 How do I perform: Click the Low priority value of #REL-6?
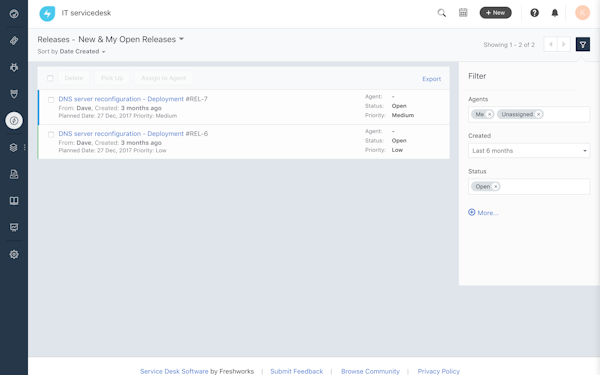pyautogui.click(x=397, y=150)
